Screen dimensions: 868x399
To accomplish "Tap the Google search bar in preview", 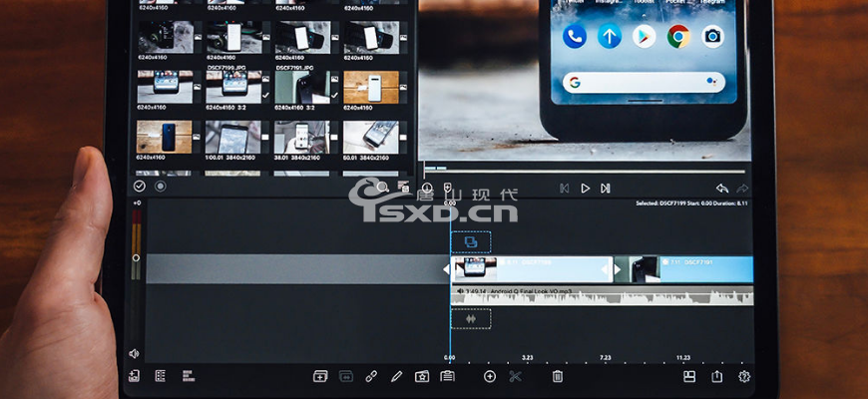I will pyautogui.click(x=644, y=83).
